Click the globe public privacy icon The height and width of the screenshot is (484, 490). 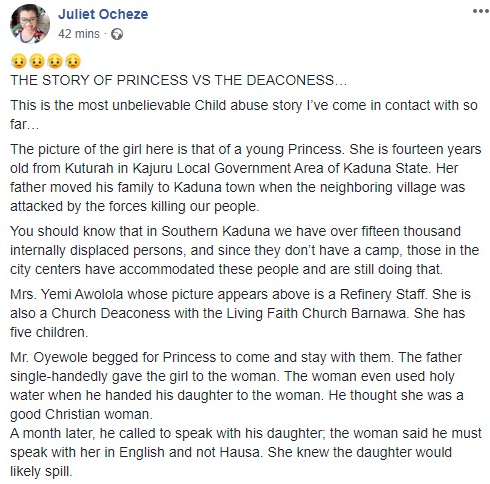pos(117,34)
